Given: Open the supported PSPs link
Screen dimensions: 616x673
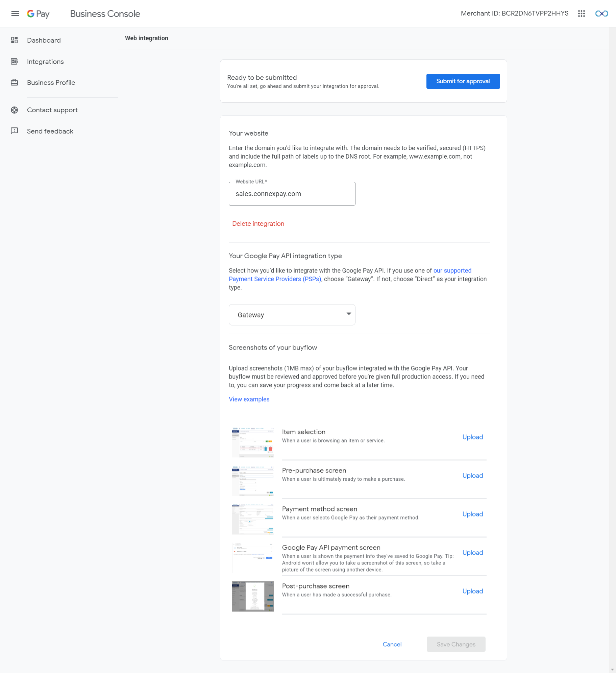Looking at the screenshot, I should [350, 275].
